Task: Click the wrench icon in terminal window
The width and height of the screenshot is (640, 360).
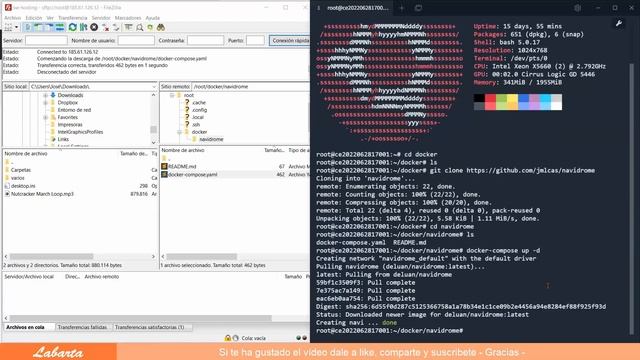Action: (619, 24)
